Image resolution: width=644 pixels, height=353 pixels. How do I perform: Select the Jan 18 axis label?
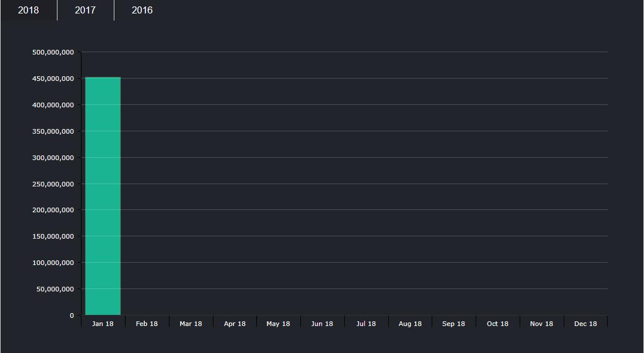(103, 324)
